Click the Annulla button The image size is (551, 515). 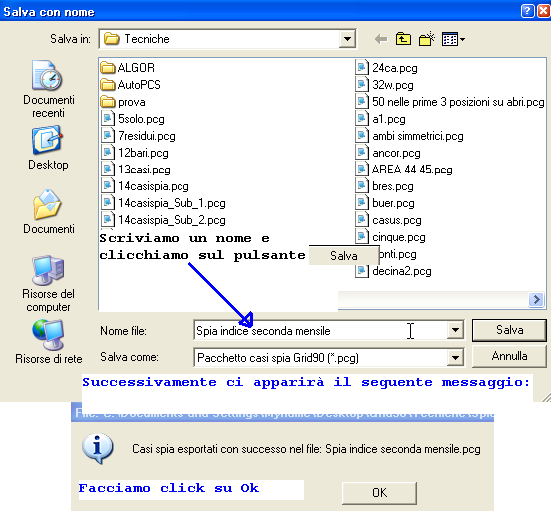[x=509, y=356]
